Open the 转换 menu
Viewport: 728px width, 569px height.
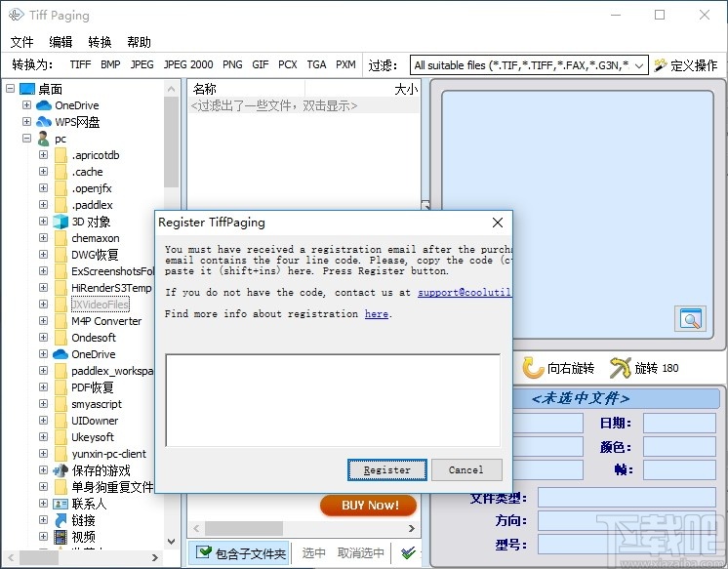point(100,42)
